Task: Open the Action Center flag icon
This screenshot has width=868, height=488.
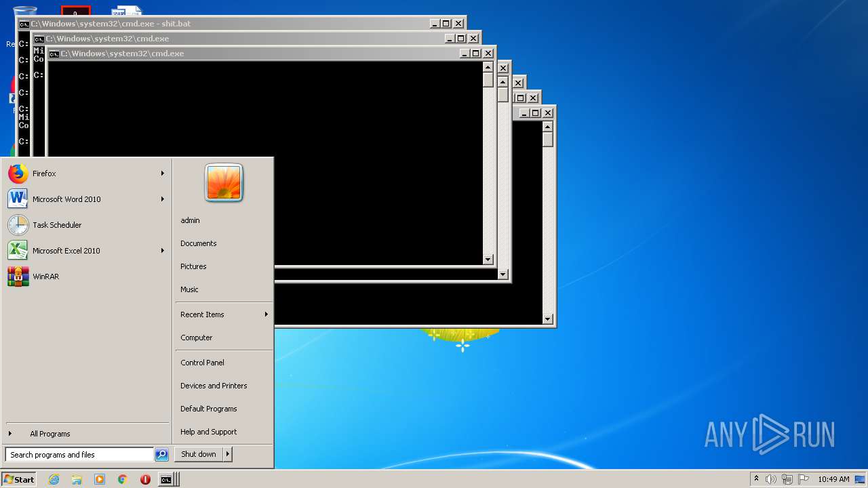Action: [803, 479]
